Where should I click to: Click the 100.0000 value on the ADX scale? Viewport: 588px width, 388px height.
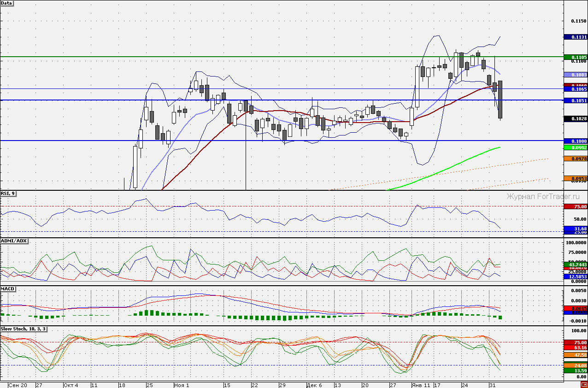point(576,242)
